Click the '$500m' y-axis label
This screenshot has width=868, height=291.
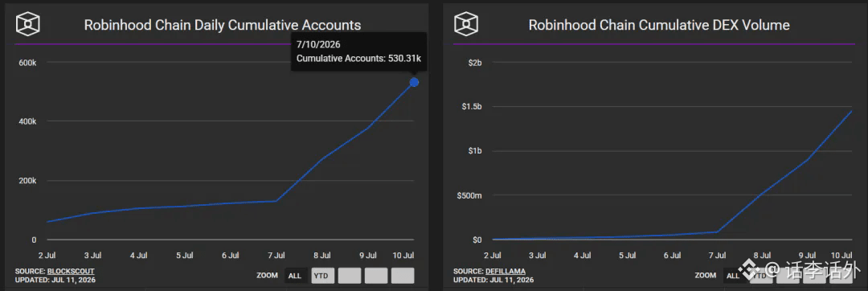click(470, 196)
